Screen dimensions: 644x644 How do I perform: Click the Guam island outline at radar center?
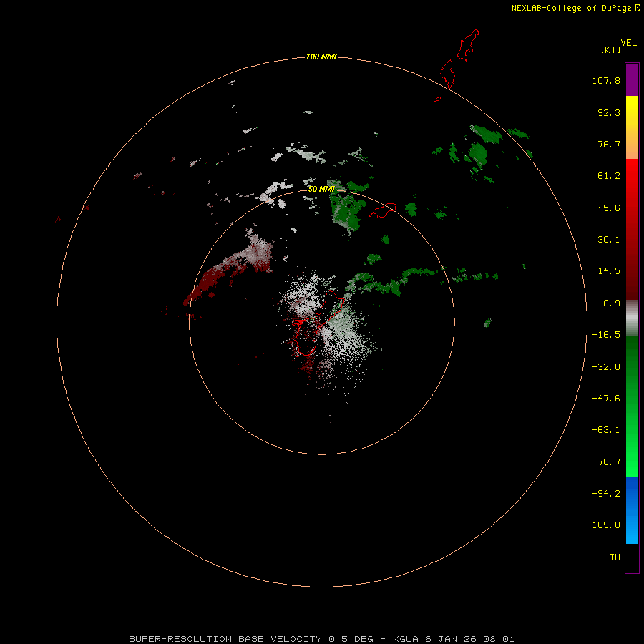pos(317,323)
